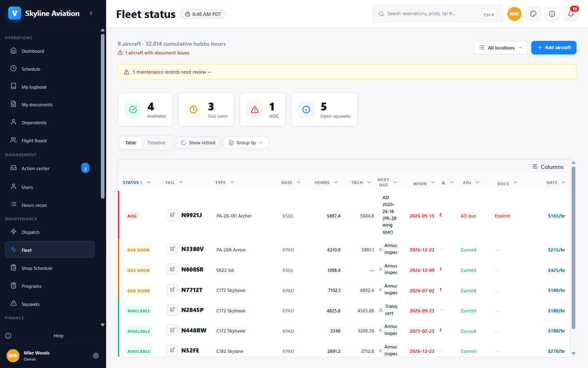The height and width of the screenshot is (368, 588).
Task: Open the All locations dropdown
Action: (x=501, y=48)
